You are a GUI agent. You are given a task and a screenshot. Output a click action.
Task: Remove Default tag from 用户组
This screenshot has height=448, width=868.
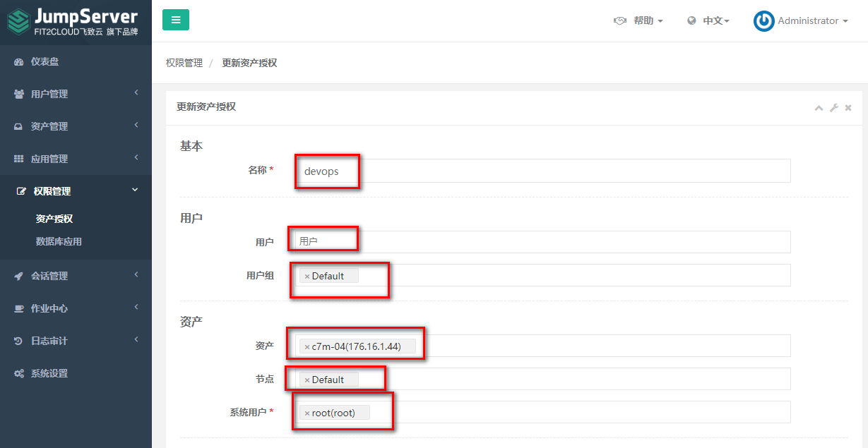pos(307,277)
